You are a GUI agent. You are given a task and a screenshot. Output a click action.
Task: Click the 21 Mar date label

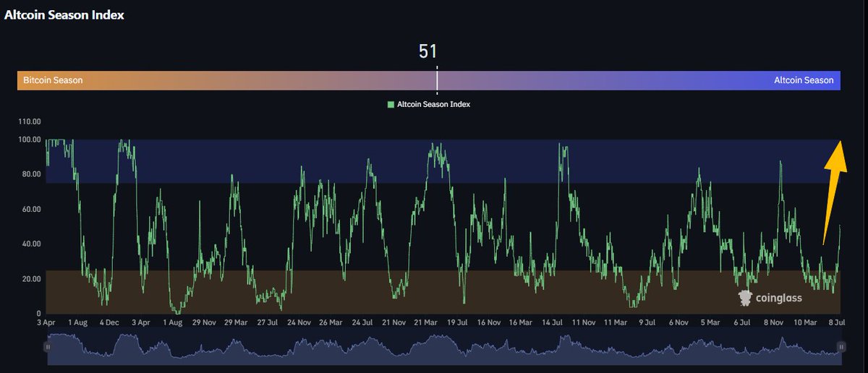[x=425, y=322]
